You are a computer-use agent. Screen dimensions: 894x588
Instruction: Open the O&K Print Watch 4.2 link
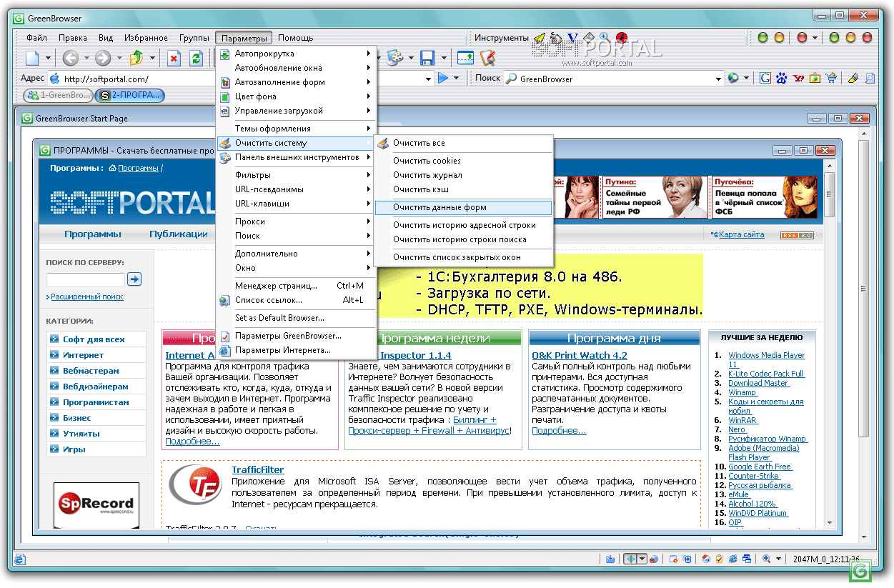[580, 355]
